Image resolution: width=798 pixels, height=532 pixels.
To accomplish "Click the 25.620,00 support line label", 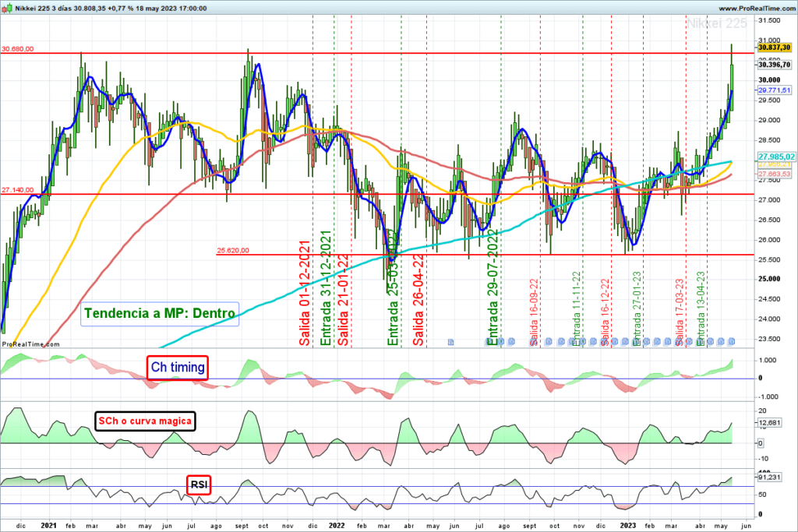I will pos(233,250).
